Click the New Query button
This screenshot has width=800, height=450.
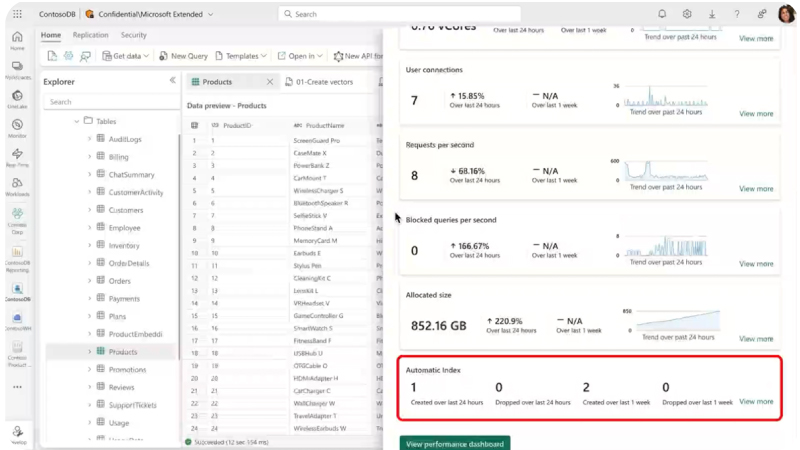tap(183, 56)
